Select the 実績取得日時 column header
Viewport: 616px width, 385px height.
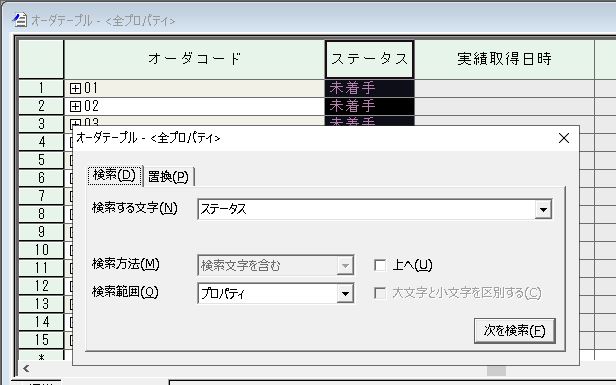tap(504, 59)
